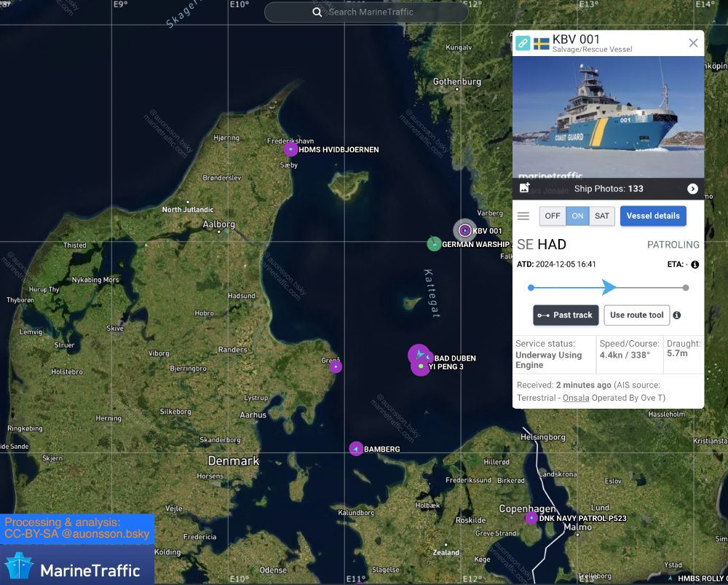
Task: Select DNK NAVY PATROL P523 marker
Action: (531, 518)
